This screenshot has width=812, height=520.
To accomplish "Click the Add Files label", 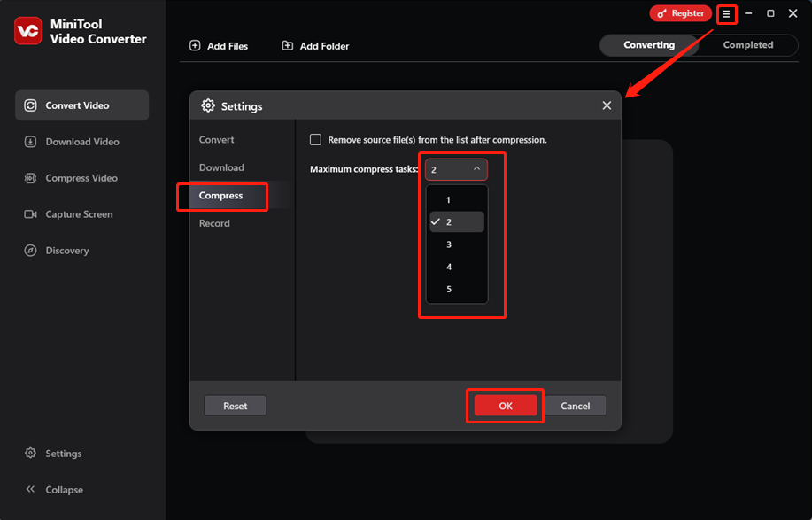I will [x=228, y=46].
